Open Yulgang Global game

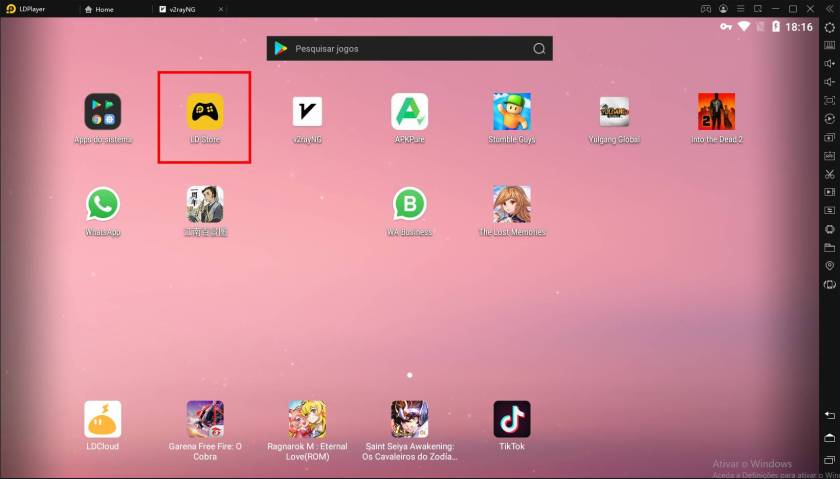point(614,111)
